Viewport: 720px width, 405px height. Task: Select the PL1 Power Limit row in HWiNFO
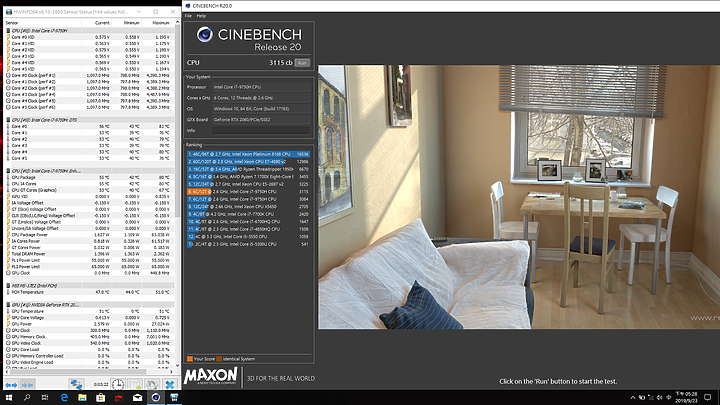[x=90, y=260]
